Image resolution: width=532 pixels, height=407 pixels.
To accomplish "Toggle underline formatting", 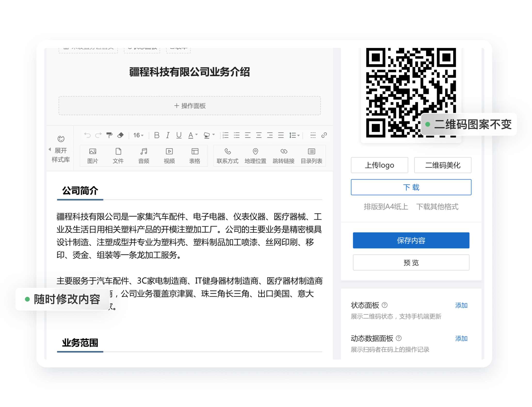I will coord(179,135).
